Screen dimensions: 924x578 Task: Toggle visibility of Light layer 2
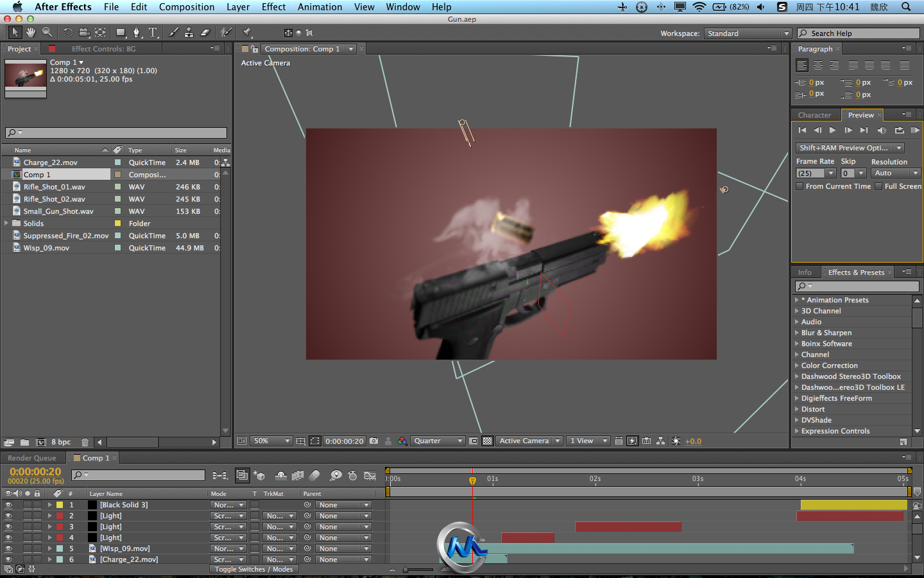point(8,516)
